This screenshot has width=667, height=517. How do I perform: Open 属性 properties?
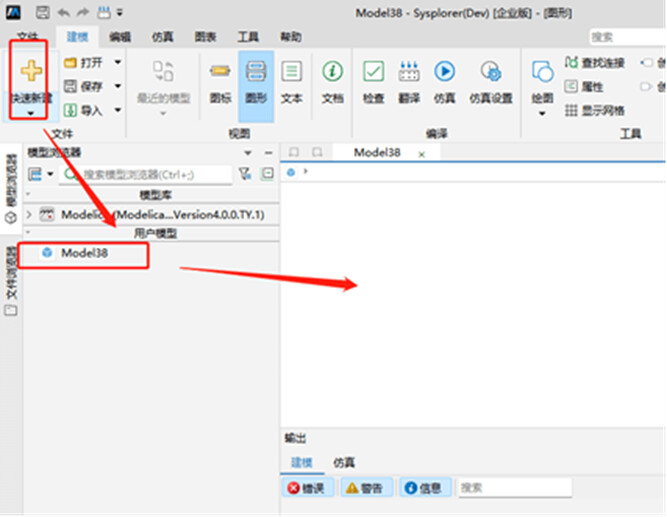[584, 87]
